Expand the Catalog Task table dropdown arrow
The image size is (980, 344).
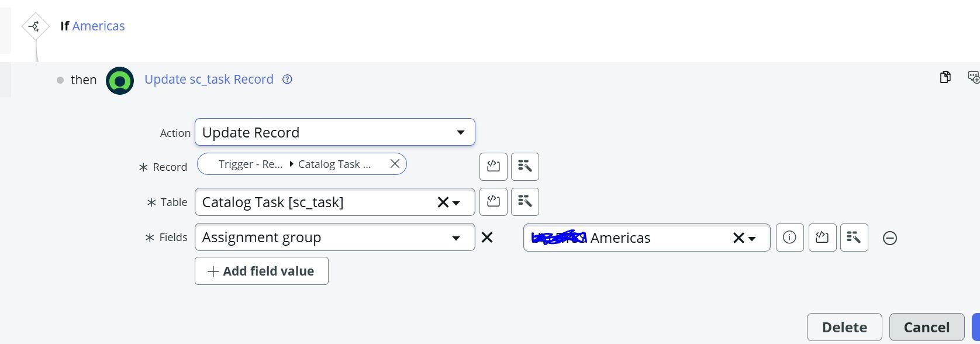click(456, 203)
